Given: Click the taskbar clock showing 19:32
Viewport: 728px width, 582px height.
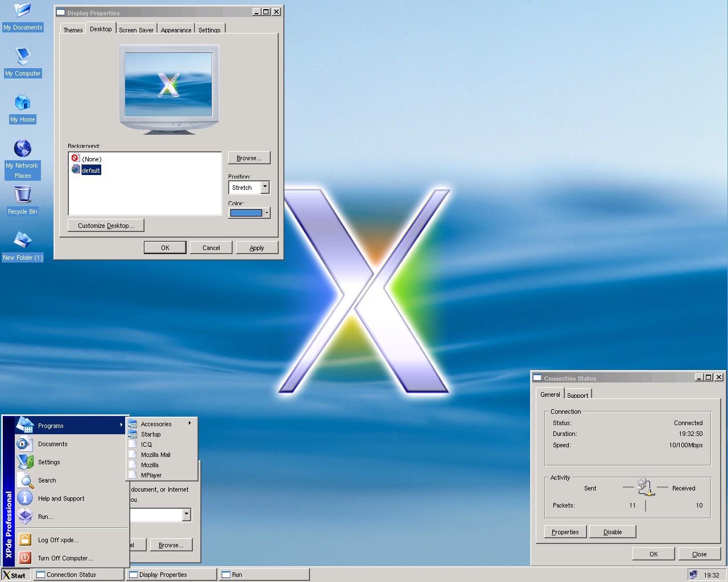Looking at the screenshot, I should [x=712, y=575].
